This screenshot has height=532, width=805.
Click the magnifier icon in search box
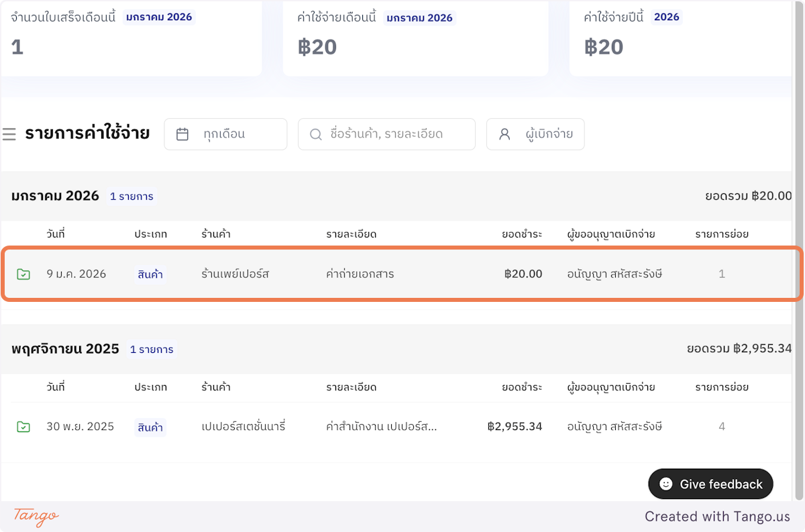(x=315, y=134)
